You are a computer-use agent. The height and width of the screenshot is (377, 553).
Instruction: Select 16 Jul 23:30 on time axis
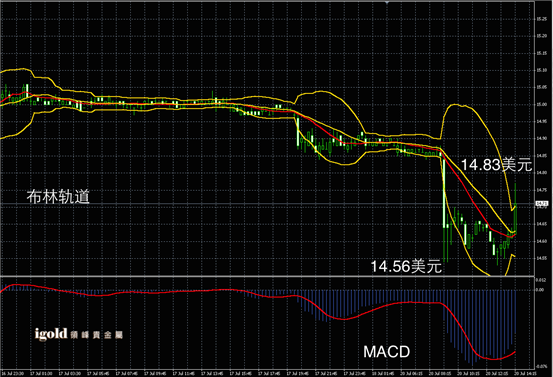pos(13,373)
